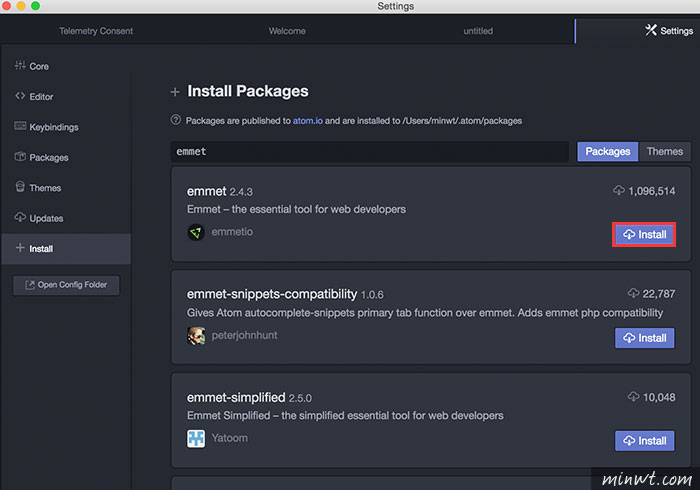The image size is (700, 490).
Task: Click the Editor code brackets icon
Action: tap(20, 96)
